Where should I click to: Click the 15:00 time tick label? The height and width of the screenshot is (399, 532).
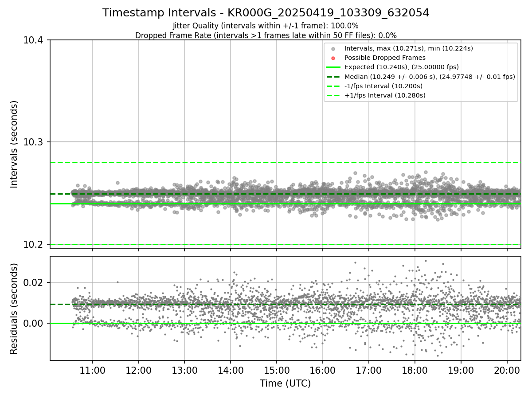(x=277, y=370)
